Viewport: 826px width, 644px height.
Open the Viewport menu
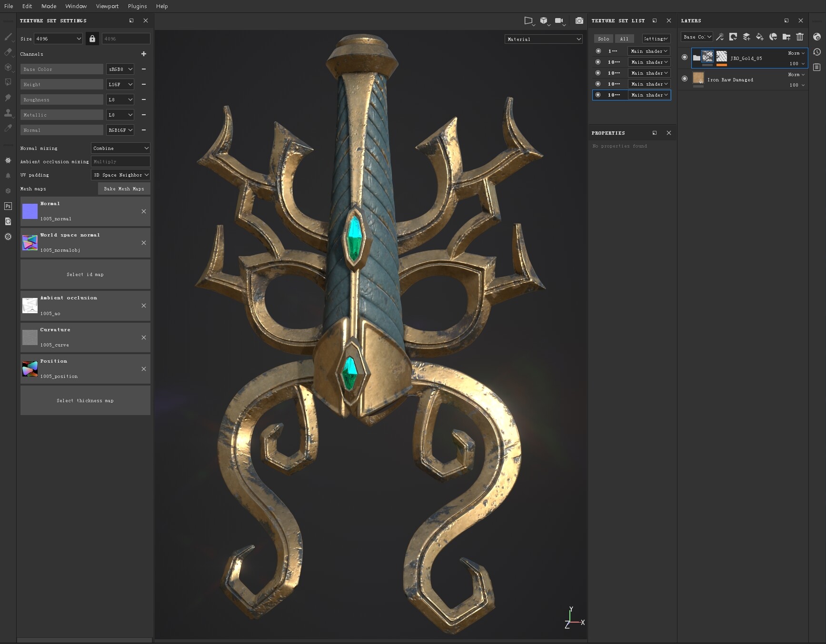click(x=107, y=6)
